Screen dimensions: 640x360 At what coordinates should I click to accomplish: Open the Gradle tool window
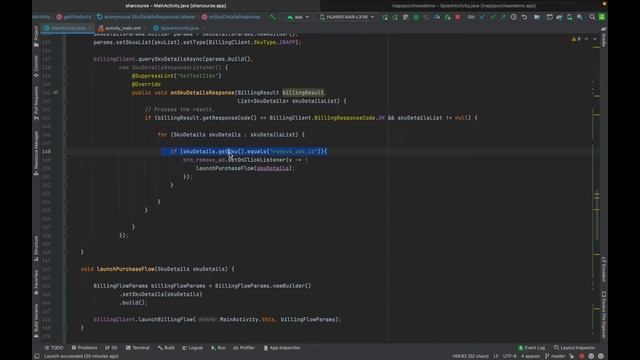[x=604, y=37]
